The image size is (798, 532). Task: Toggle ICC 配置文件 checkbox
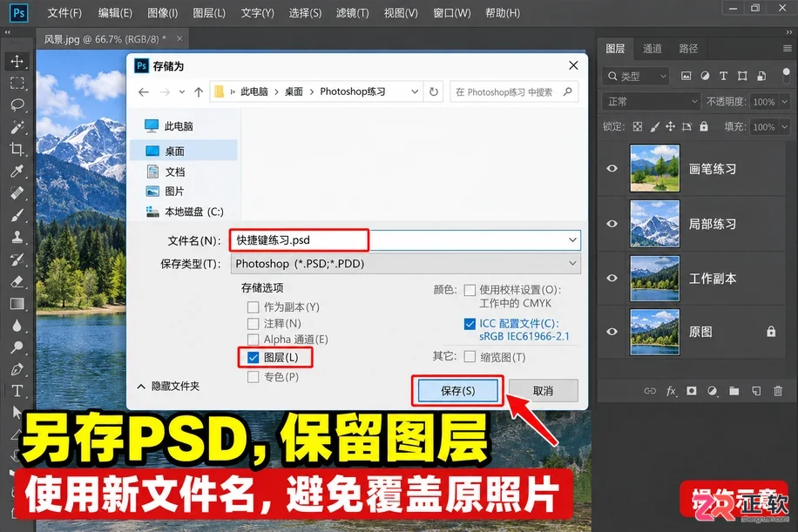point(470,324)
